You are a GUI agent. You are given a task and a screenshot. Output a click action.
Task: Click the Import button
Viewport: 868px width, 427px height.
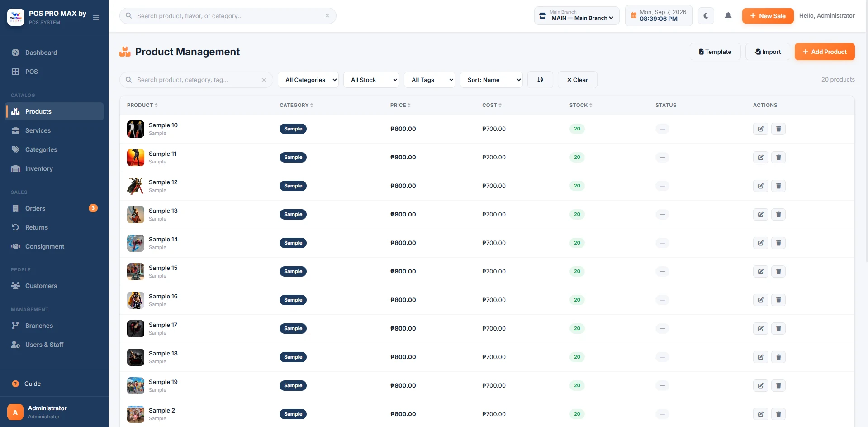(768, 52)
